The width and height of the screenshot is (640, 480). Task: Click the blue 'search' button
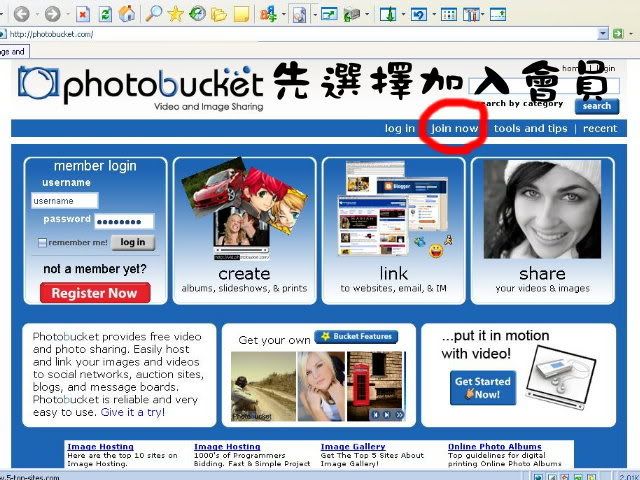[597, 106]
